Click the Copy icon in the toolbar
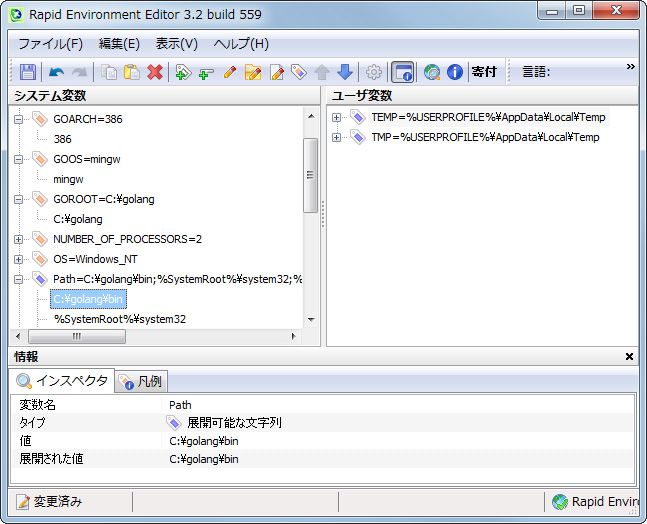The height and width of the screenshot is (524, 647). (109, 72)
